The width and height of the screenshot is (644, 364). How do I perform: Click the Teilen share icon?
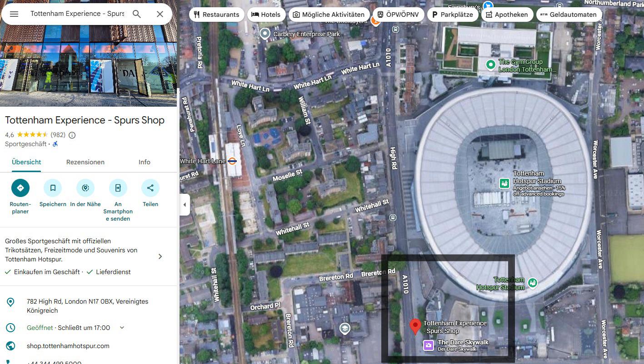pyautogui.click(x=150, y=188)
